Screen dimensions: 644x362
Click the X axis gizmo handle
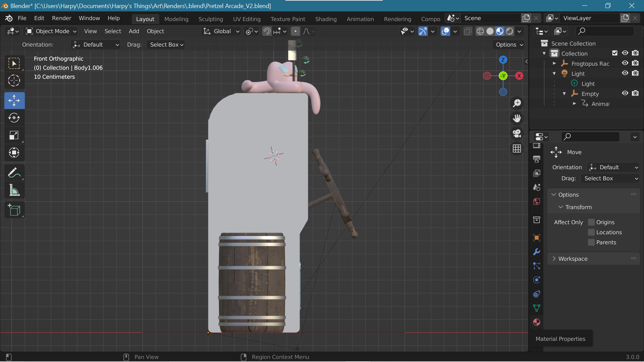(x=519, y=76)
